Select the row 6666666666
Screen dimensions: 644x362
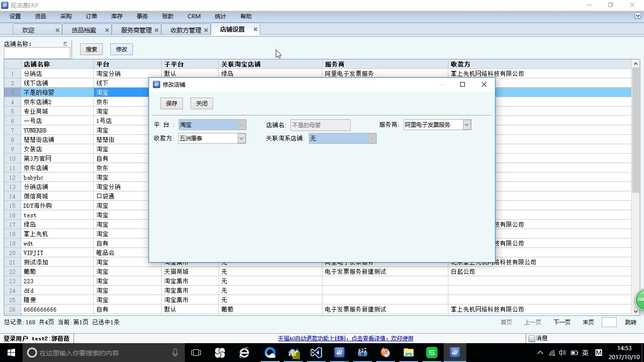tap(317, 309)
